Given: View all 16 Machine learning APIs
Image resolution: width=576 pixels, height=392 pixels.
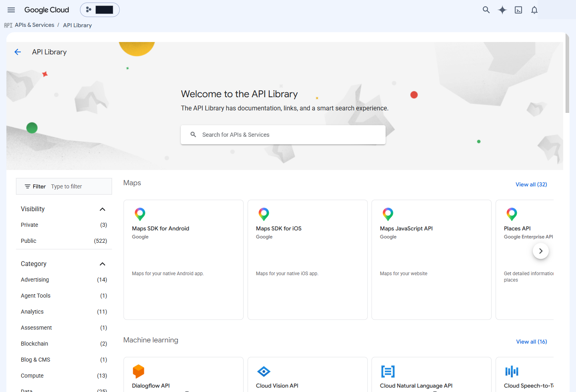Looking at the screenshot, I should (x=532, y=342).
